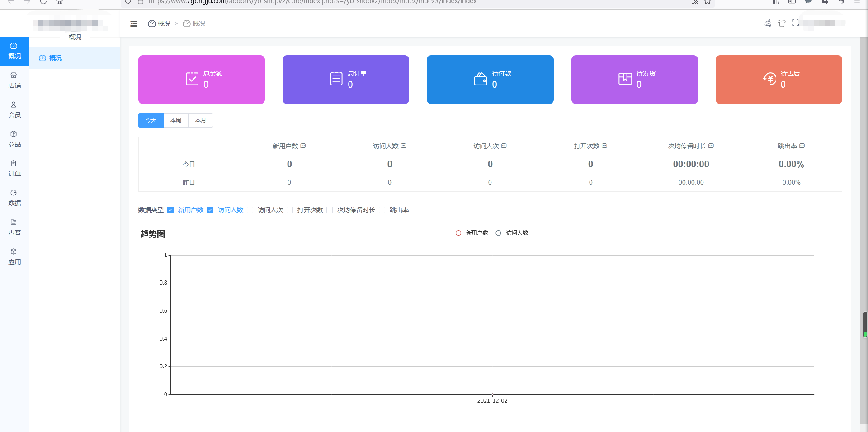Open the browser library icon
This screenshot has width=868, height=432.
[776, 2]
